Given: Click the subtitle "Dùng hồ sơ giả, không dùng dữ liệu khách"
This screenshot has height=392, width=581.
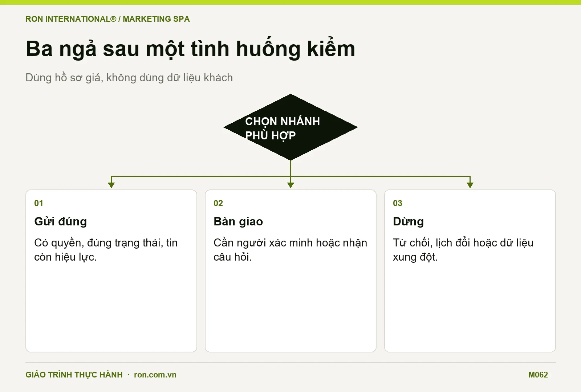Looking at the screenshot, I should [129, 78].
